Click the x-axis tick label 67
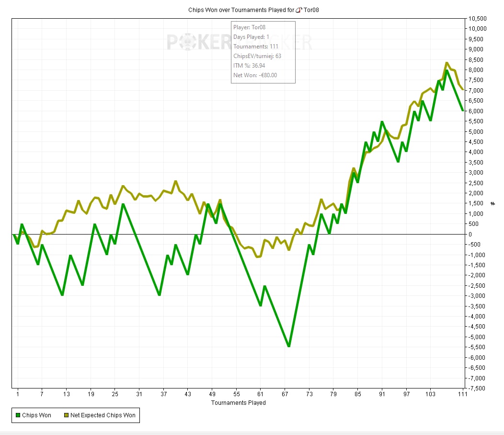This screenshot has height=435, width=504. click(285, 394)
